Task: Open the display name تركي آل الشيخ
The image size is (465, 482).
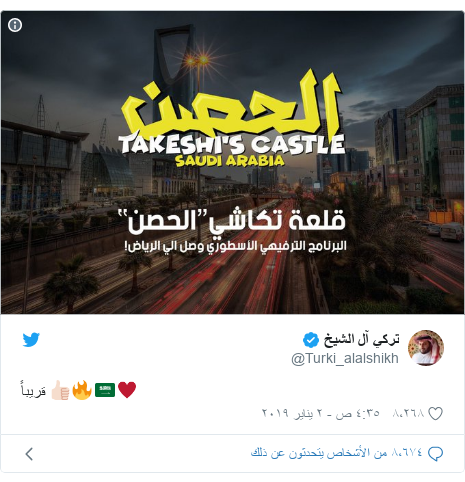Action: point(361,339)
